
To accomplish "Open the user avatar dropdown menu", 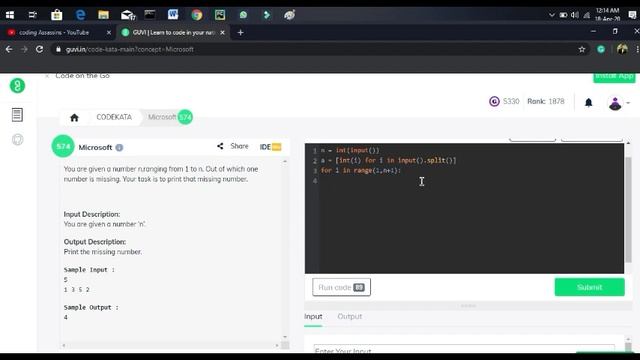I will [618, 103].
